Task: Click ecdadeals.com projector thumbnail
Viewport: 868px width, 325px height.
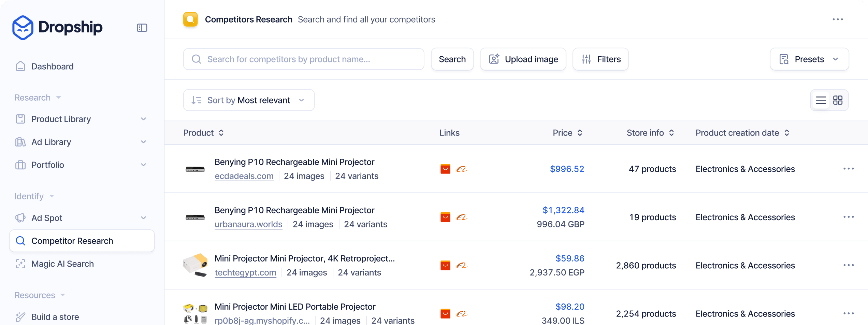Action: coord(195,169)
